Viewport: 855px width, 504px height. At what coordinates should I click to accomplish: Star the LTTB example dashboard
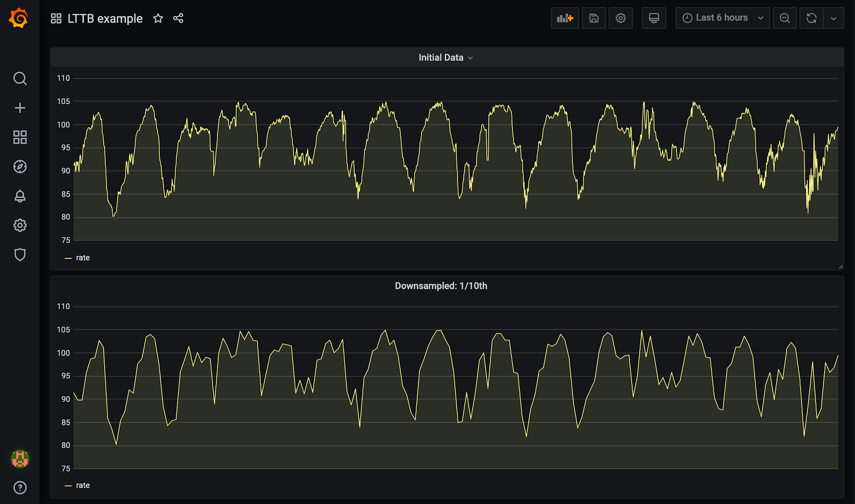pos(158,18)
